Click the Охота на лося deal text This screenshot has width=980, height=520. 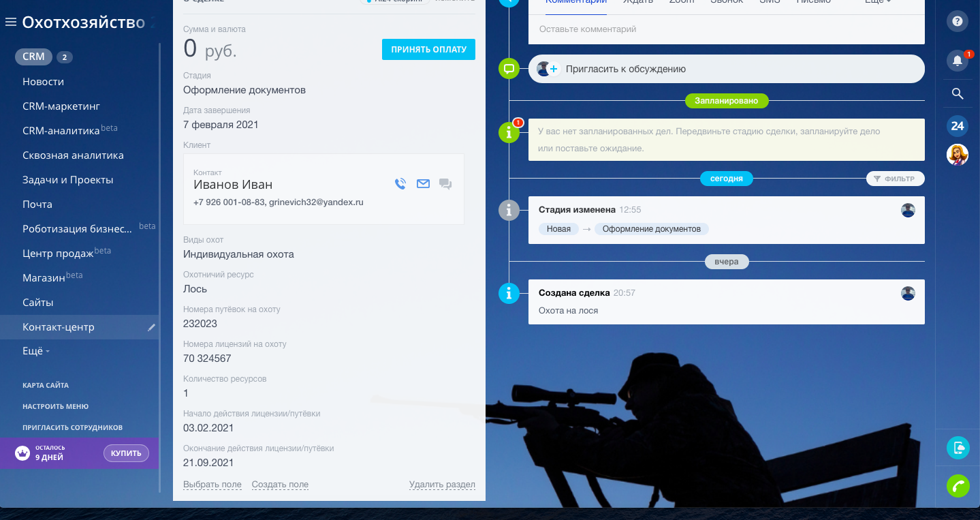coord(569,311)
